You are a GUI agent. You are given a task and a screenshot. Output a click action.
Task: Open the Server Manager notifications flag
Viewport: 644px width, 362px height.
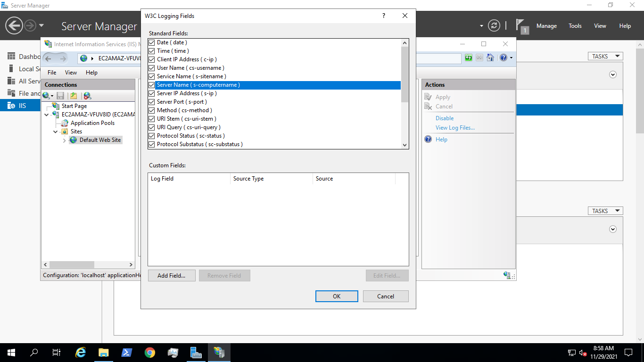coord(521,26)
